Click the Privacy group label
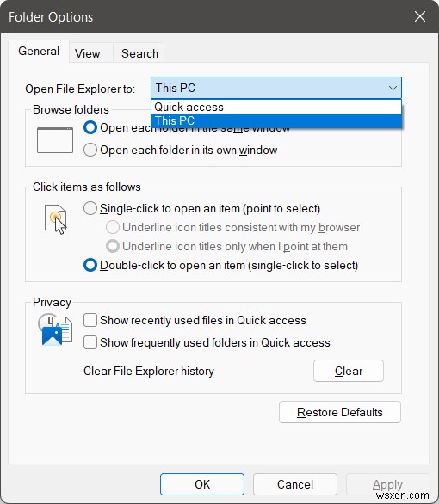The width and height of the screenshot is (439, 504). tap(52, 303)
